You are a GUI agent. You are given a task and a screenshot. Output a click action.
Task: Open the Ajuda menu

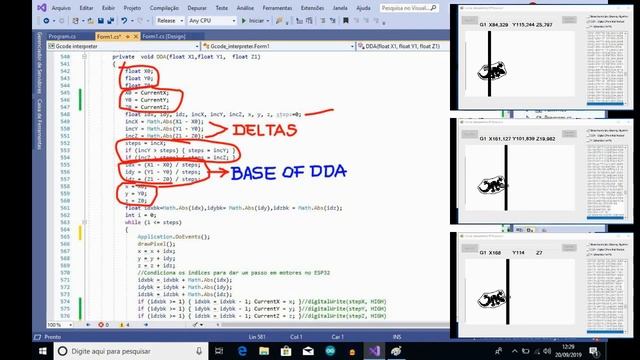point(363,8)
